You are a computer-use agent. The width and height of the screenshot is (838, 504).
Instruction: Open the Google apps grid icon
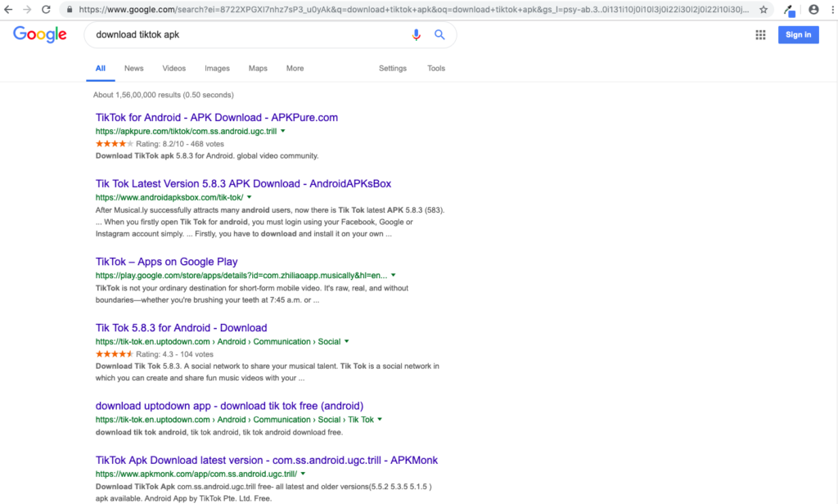pos(760,34)
